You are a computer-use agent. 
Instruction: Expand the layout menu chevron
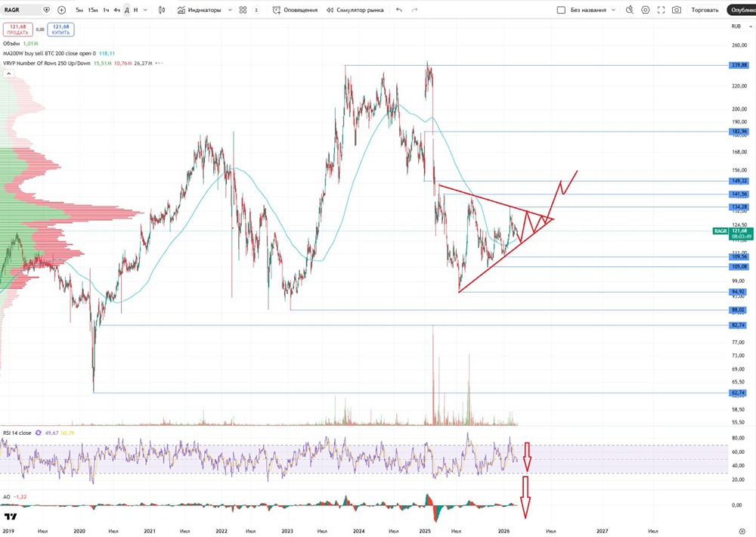[613, 10]
